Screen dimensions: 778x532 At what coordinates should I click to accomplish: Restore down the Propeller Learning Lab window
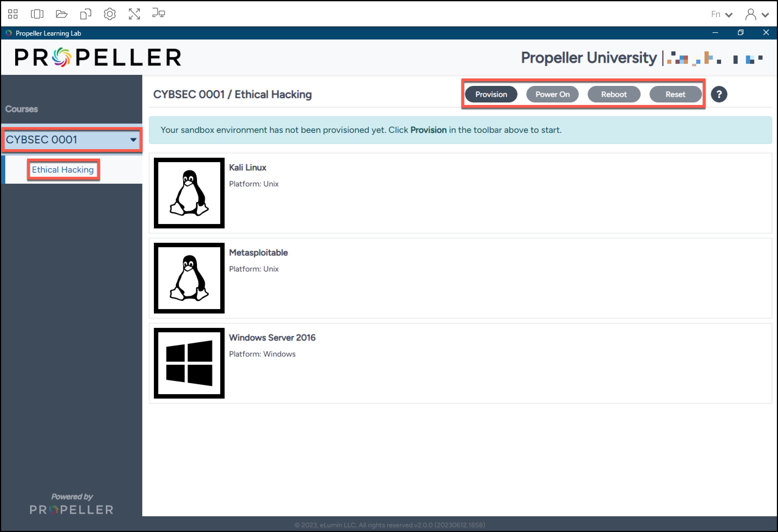pyautogui.click(x=740, y=33)
